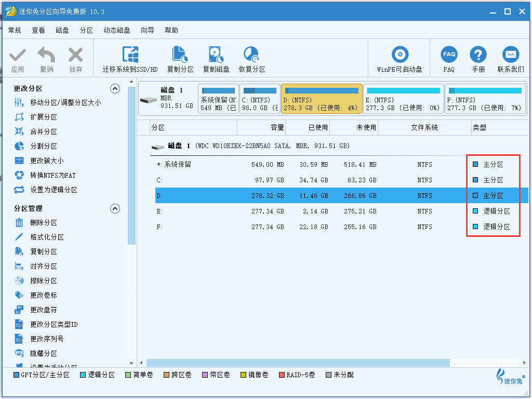Sort by the Used (已使用) column header
The image size is (532, 399).
pyautogui.click(x=308, y=128)
